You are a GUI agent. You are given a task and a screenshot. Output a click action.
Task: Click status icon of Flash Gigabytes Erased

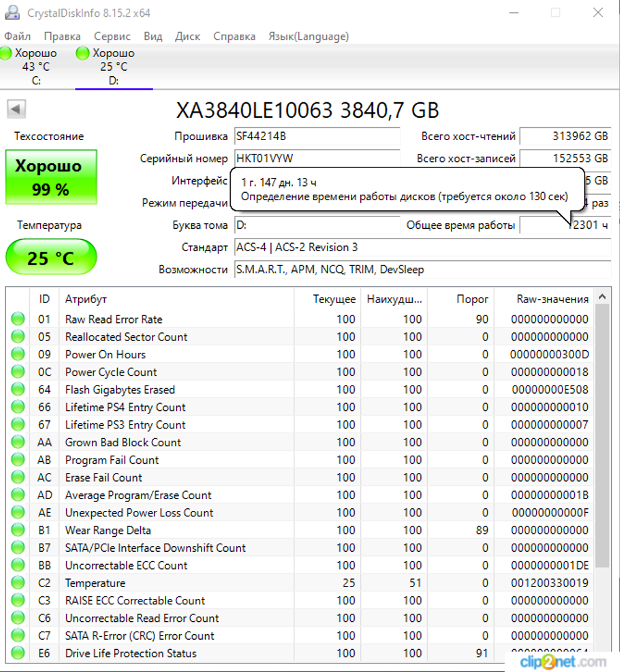(18, 389)
